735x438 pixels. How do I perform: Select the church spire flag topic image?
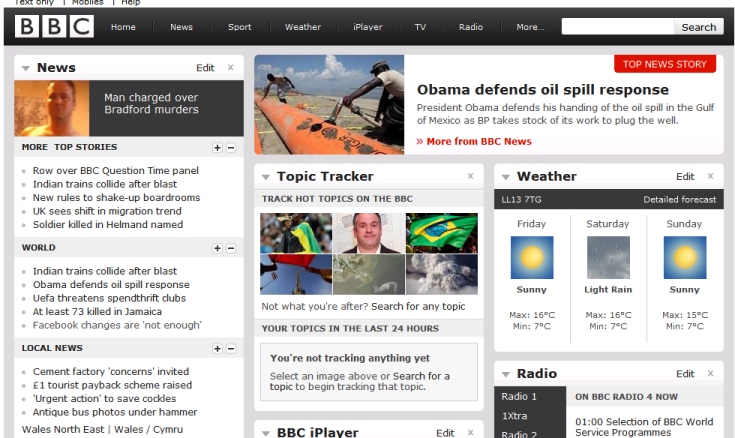pos(296,274)
